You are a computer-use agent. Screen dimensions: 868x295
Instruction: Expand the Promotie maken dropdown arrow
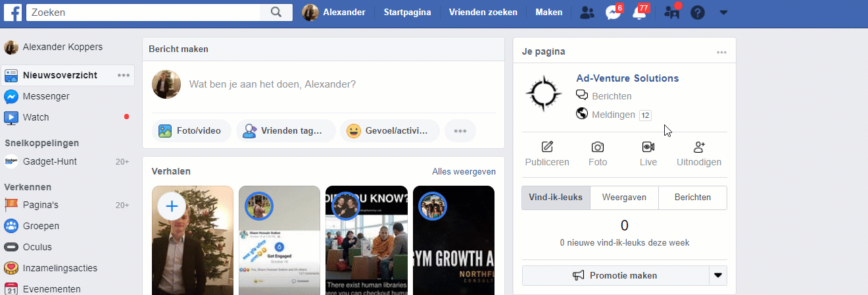point(718,275)
